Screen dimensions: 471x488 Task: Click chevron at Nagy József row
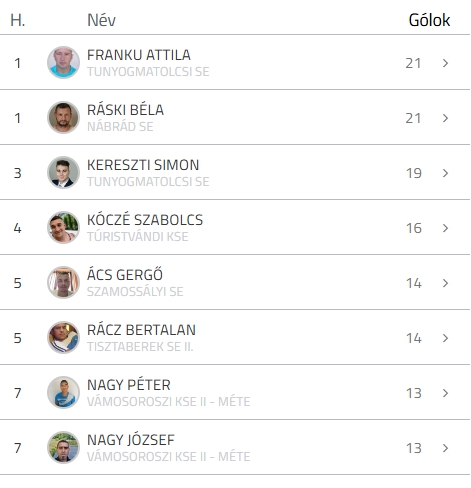445,448
